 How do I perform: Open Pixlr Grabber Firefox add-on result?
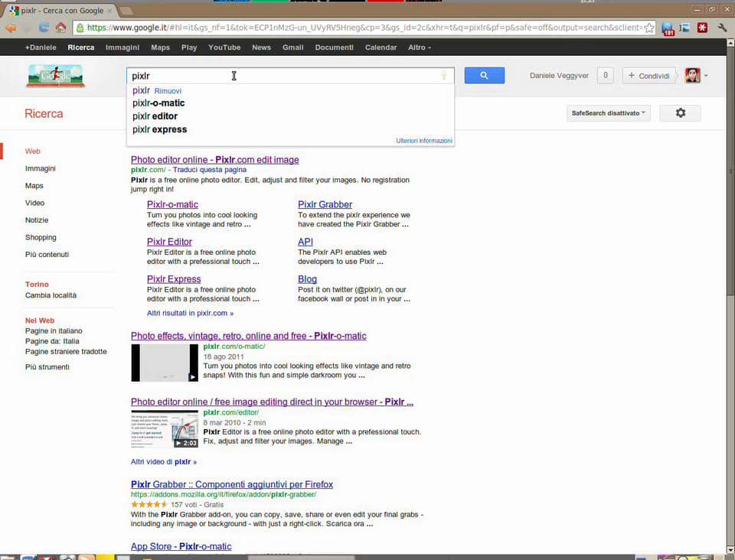point(232,484)
